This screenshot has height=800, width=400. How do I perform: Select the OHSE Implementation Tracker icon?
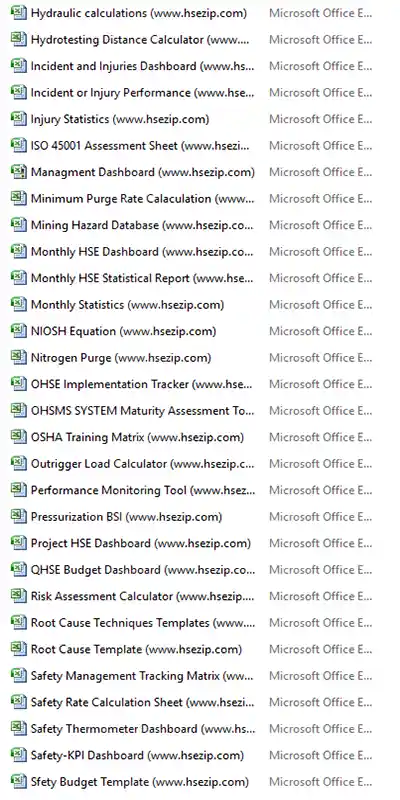click(19, 385)
